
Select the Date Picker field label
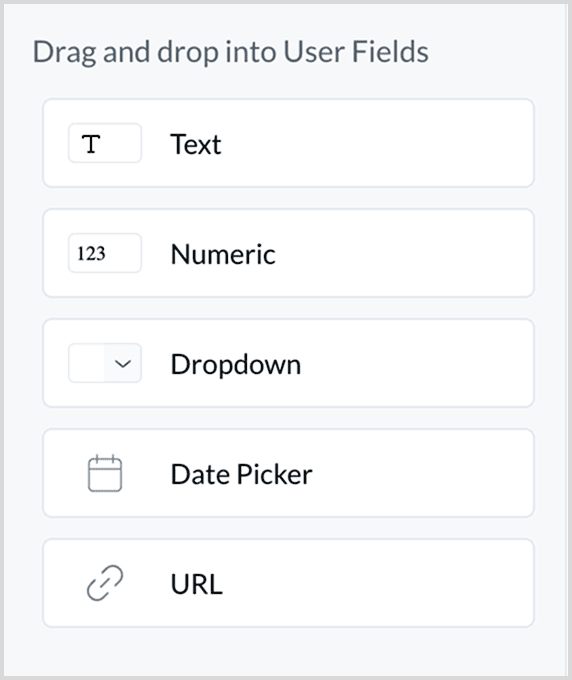(241, 474)
